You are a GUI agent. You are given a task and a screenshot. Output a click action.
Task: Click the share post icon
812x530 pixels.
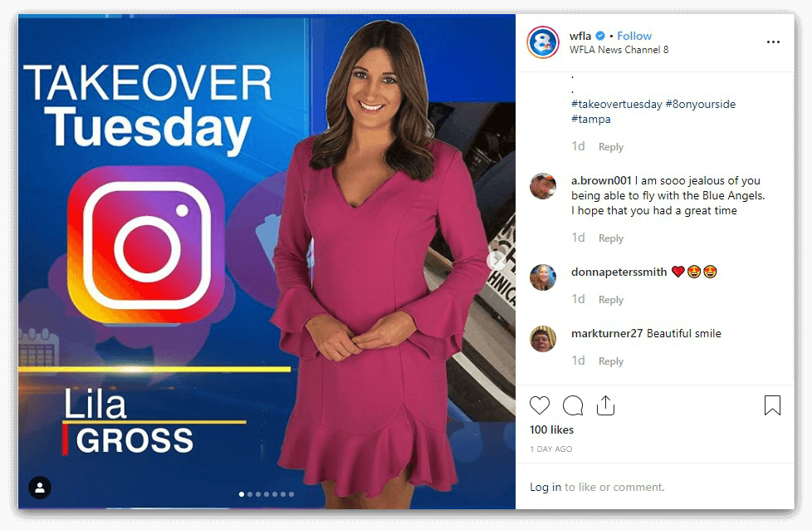coord(605,405)
